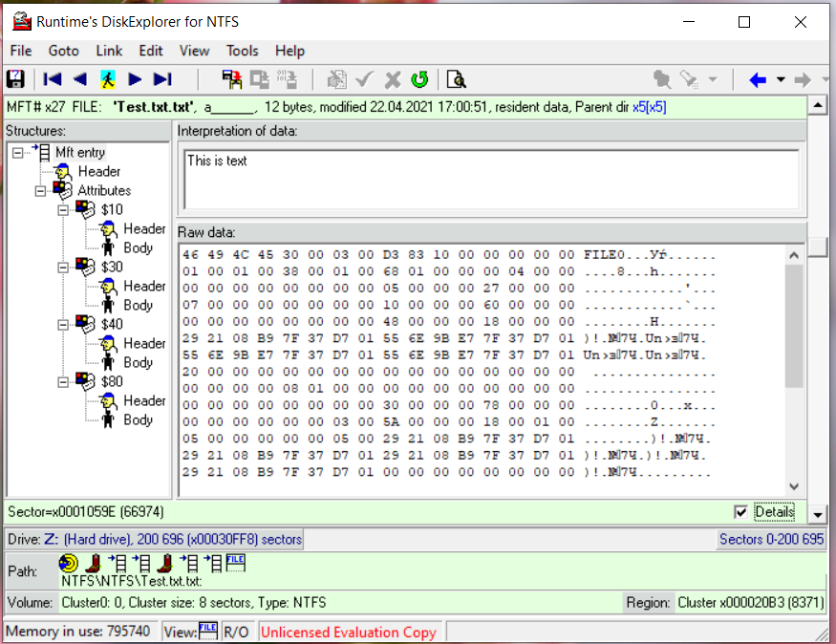Click the grey checkmark apply icon
Image resolution: width=836 pixels, height=644 pixels.
pos(365,79)
